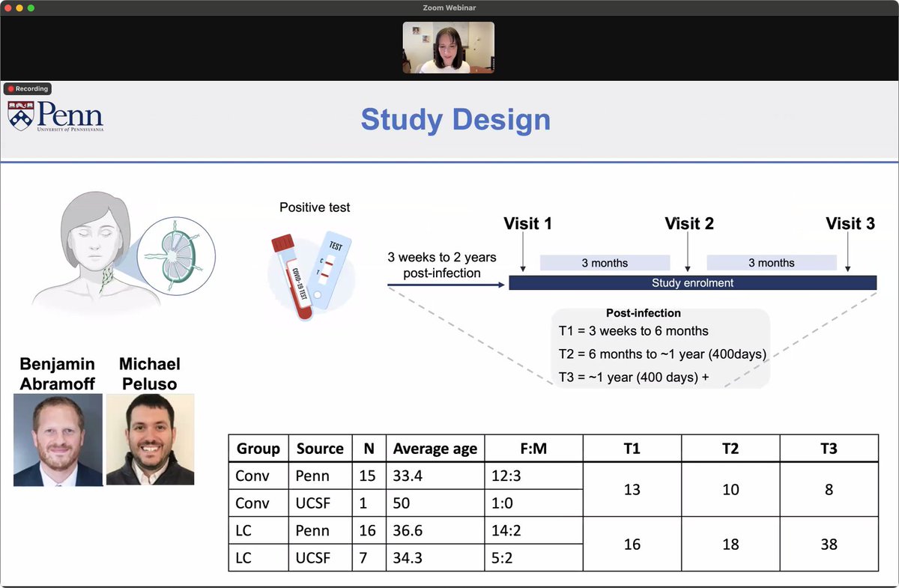Screen dimensions: 899x588
Task: Click the red Recording indicator badge
Action: point(28,88)
